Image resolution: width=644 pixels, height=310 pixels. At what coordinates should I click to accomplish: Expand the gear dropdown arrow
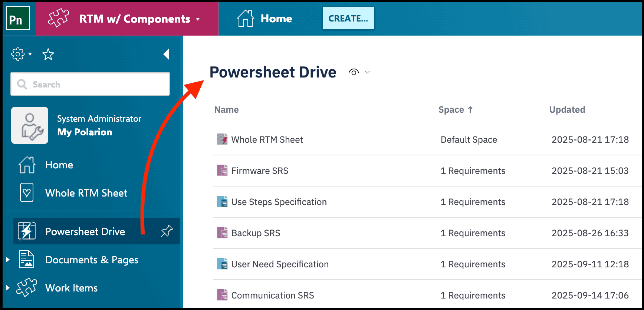coord(30,54)
